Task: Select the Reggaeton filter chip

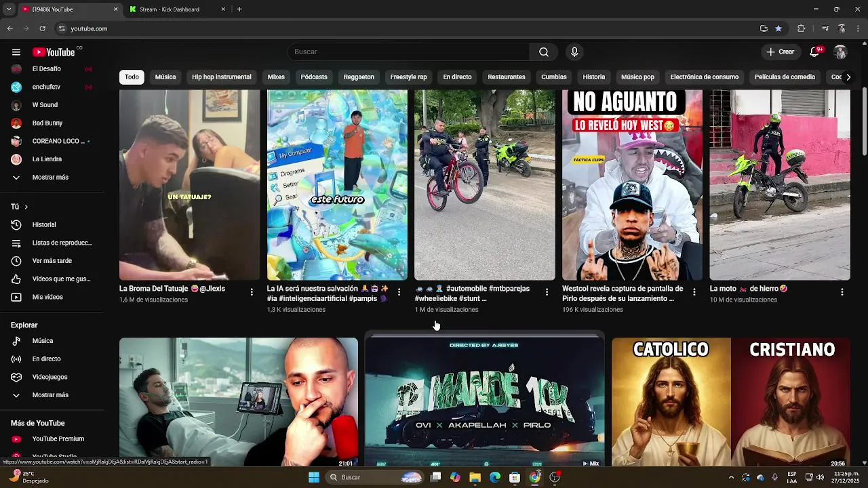Action: [359, 77]
